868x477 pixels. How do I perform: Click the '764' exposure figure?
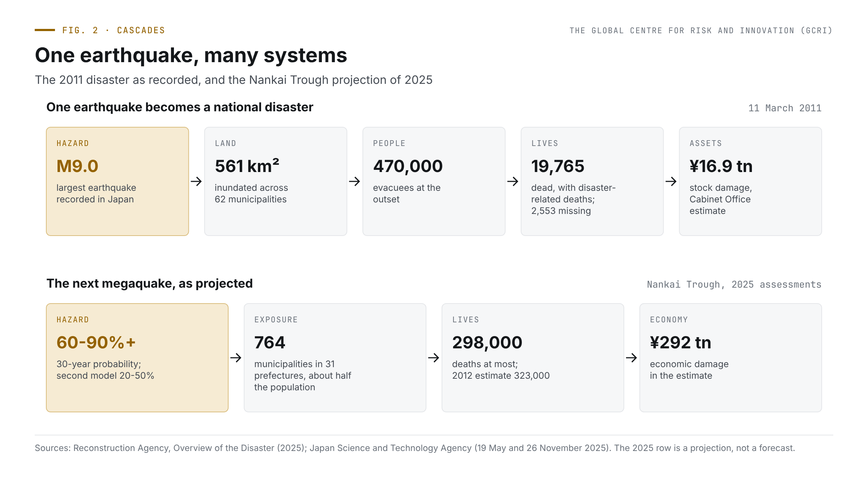(x=270, y=343)
